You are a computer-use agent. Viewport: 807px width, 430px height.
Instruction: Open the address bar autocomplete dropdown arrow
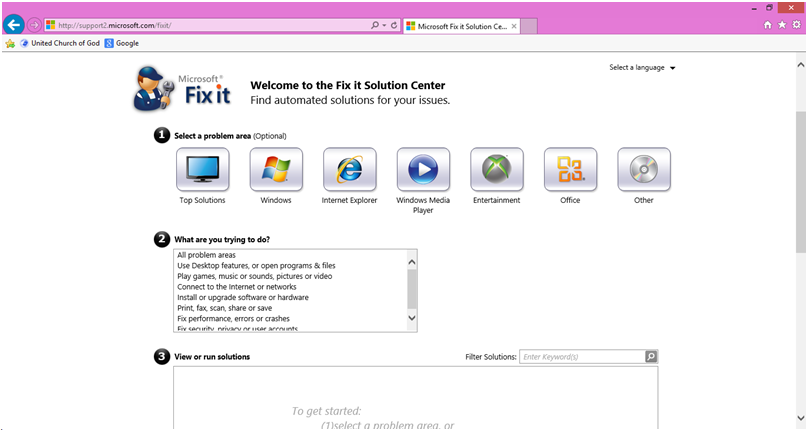coord(384,25)
